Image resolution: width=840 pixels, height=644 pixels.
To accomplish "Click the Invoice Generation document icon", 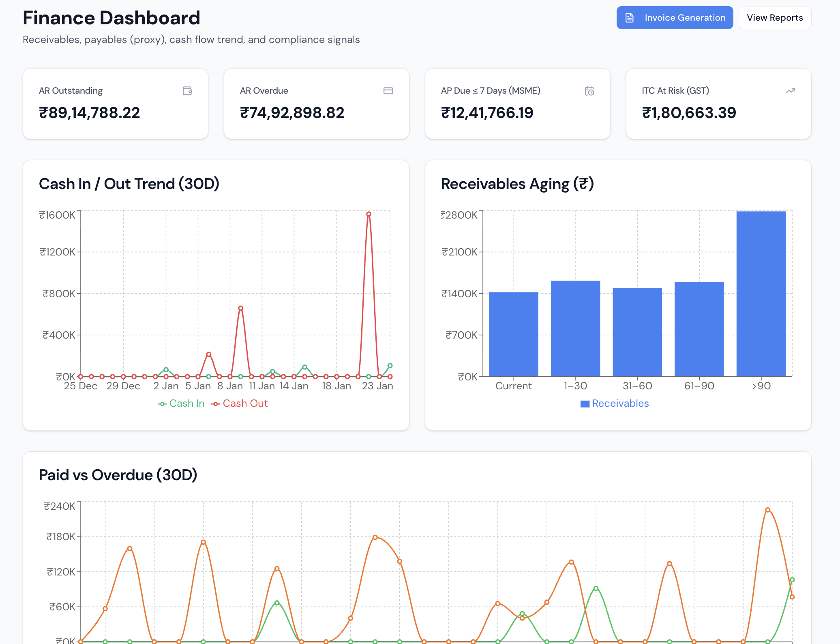I will [x=629, y=18].
